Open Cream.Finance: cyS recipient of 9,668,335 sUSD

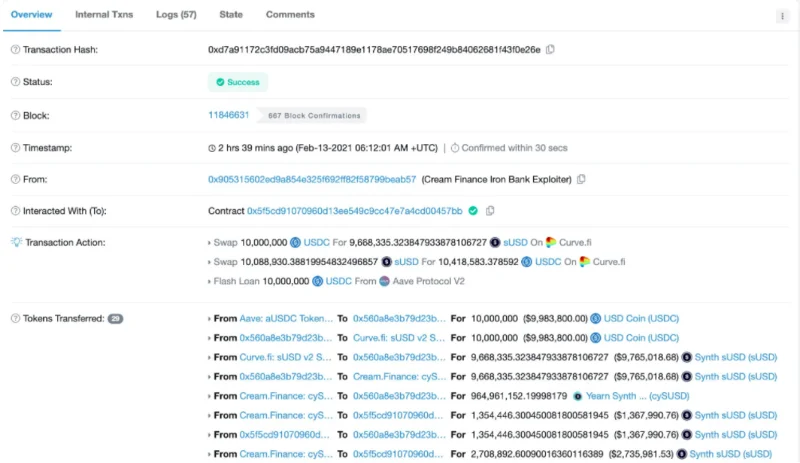[x=399, y=377]
